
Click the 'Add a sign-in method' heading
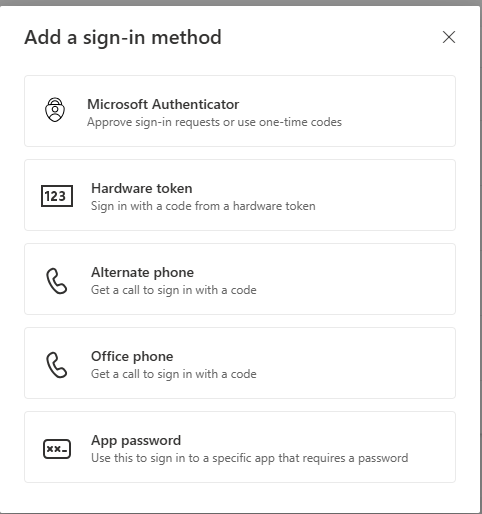[123, 37]
